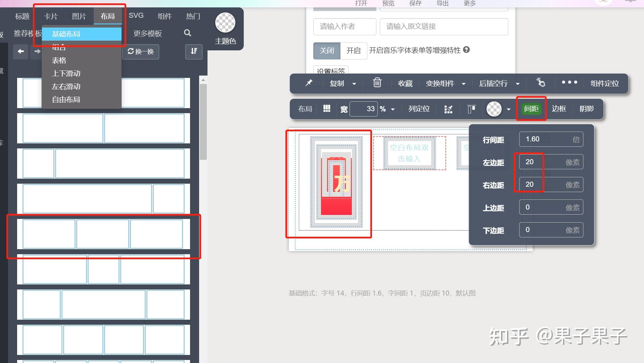
Task: Click the 收藏 button
Action: point(405,83)
